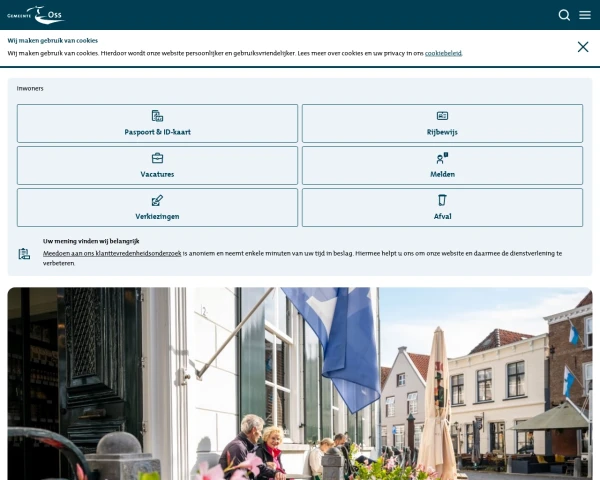Click the survey clipboard icon
Image resolution: width=600 pixels, height=480 pixels.
coord(24,254)
